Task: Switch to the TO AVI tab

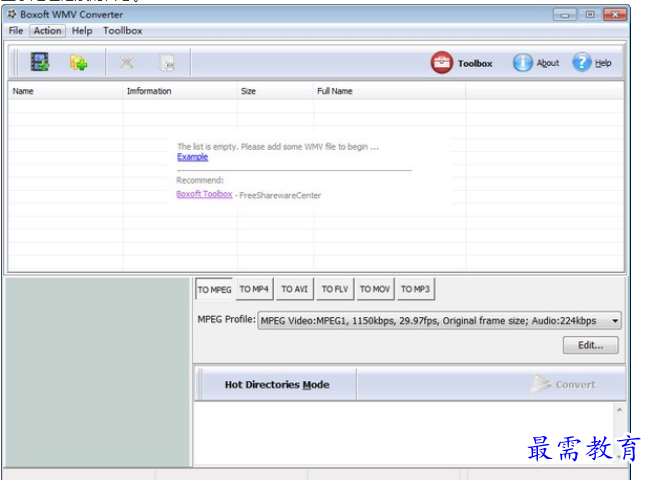Action: click(x=294, y=289)
